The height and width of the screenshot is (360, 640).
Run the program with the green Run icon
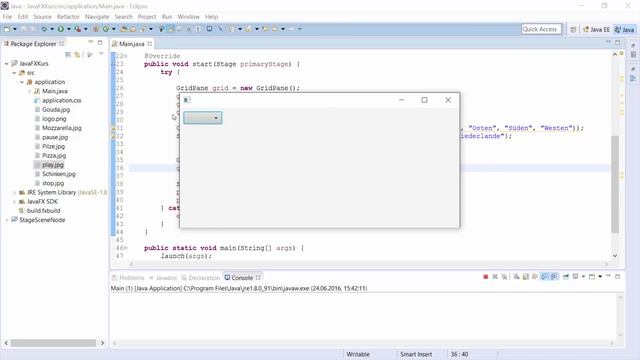[x=60, y=29]
